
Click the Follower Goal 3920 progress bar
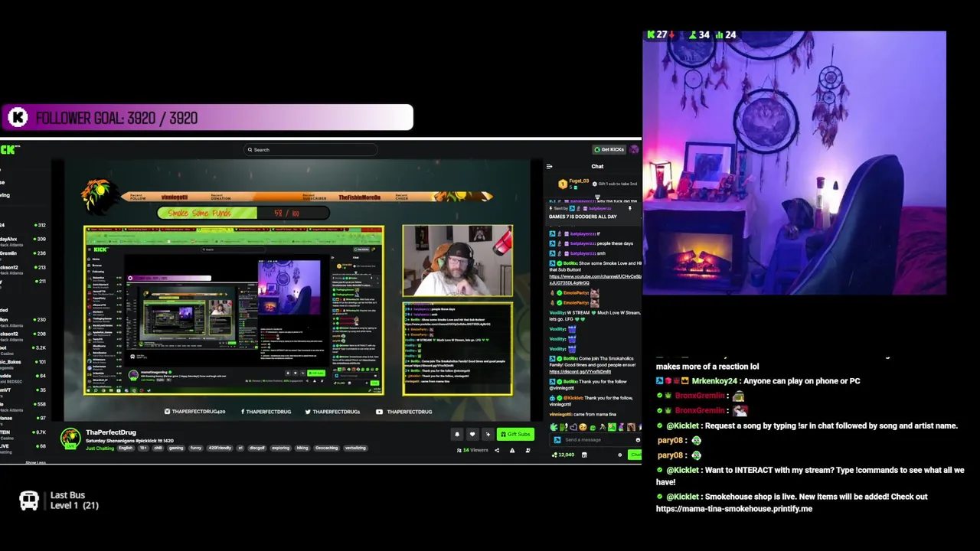coord(207,117)
